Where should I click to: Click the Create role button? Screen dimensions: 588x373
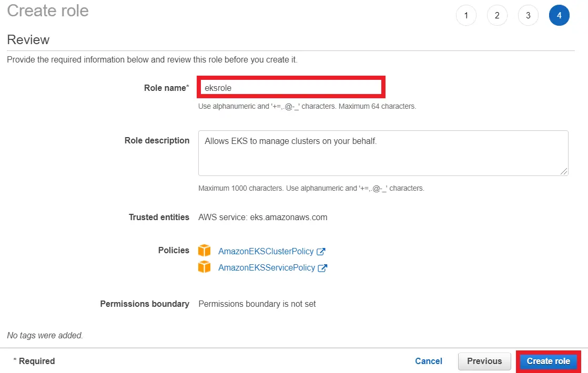[548, 361]
